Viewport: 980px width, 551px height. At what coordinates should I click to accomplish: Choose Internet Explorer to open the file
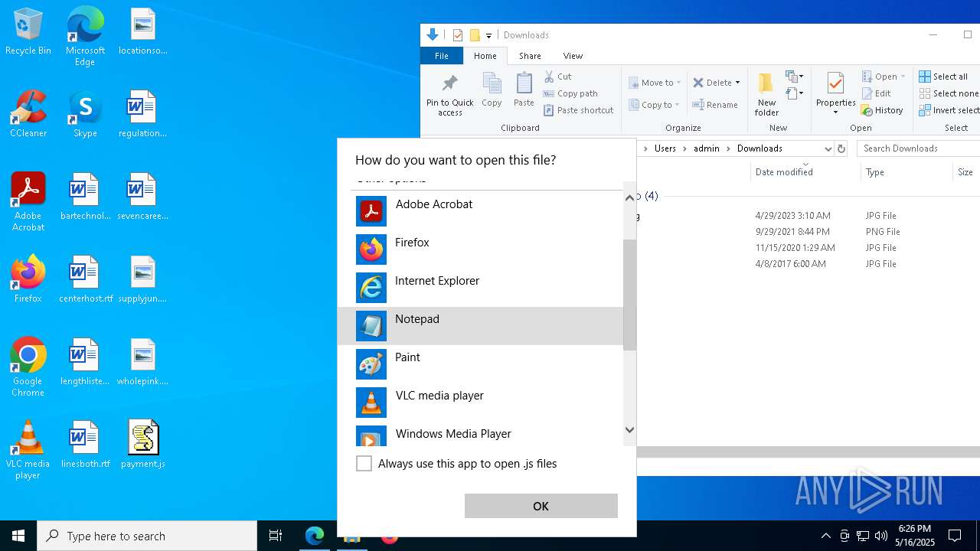click(480, 288)
